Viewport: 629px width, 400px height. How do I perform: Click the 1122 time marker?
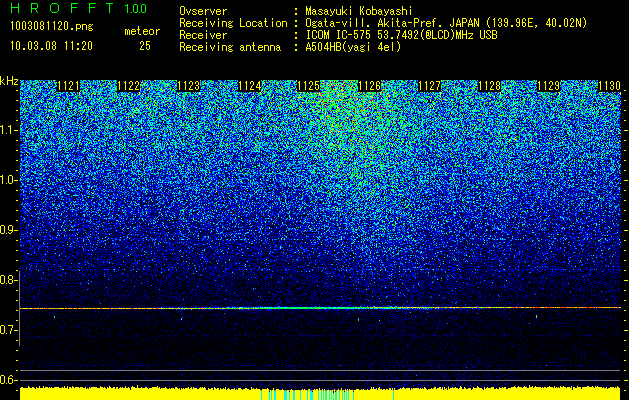[x=128, y=86]
